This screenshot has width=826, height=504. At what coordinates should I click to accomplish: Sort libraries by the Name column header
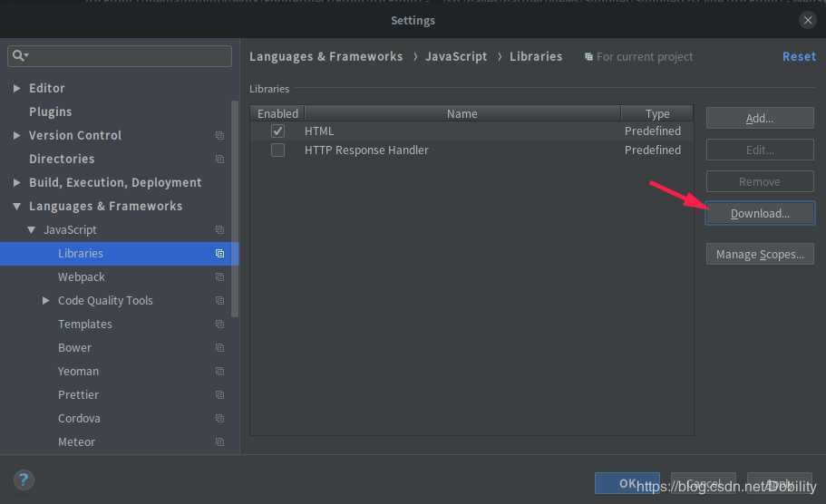tap(462, 113)
